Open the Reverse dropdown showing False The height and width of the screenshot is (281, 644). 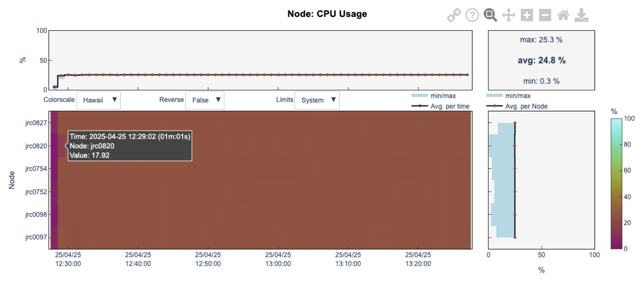pyautogui.click(x=205, y=100)
